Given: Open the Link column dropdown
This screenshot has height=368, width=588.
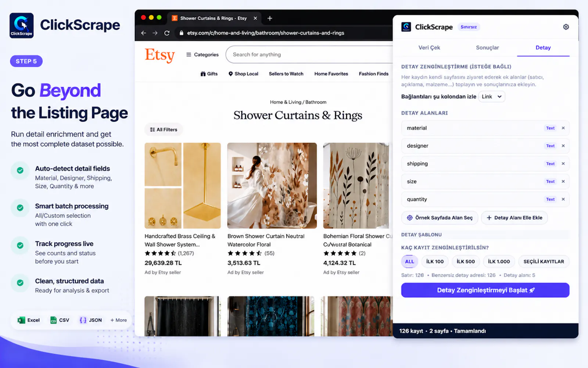Looking at the screenshot, I should 492,96.
